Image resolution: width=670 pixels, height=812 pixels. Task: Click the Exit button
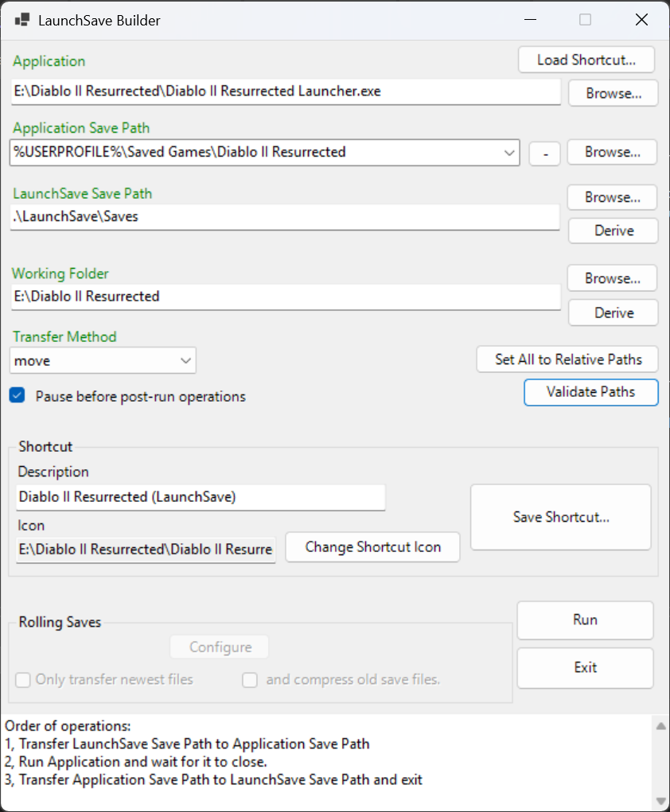pos(585,667)
